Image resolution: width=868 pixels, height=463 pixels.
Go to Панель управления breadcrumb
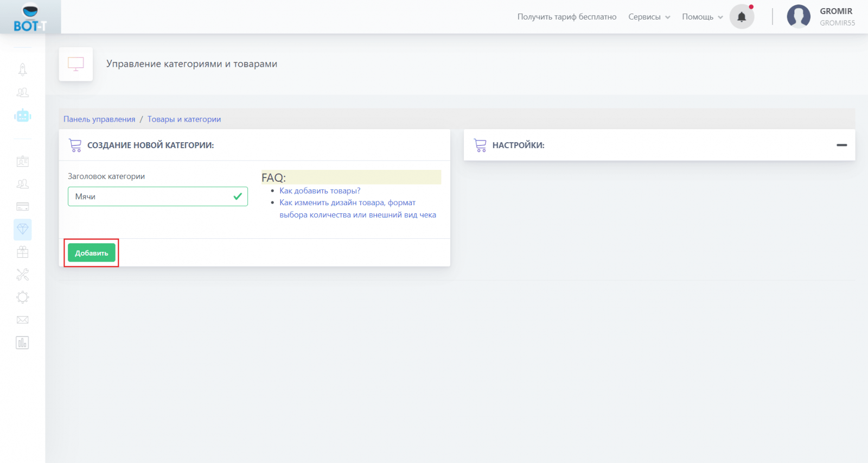tap(99, 119)
